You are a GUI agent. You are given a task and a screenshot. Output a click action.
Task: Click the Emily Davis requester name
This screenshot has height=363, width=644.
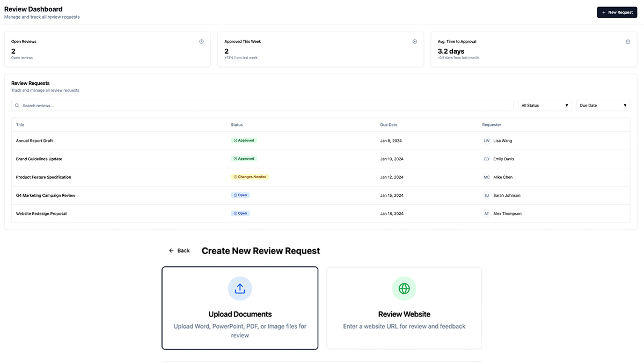pos(504,159)
